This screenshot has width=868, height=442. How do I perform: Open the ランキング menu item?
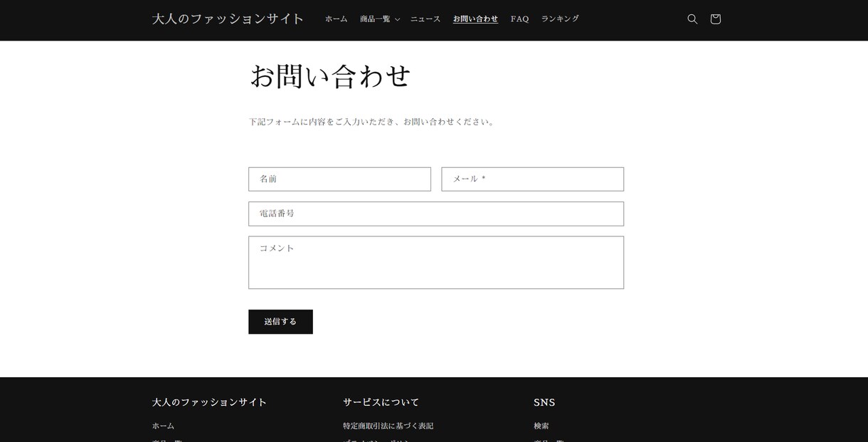point(560,19)
